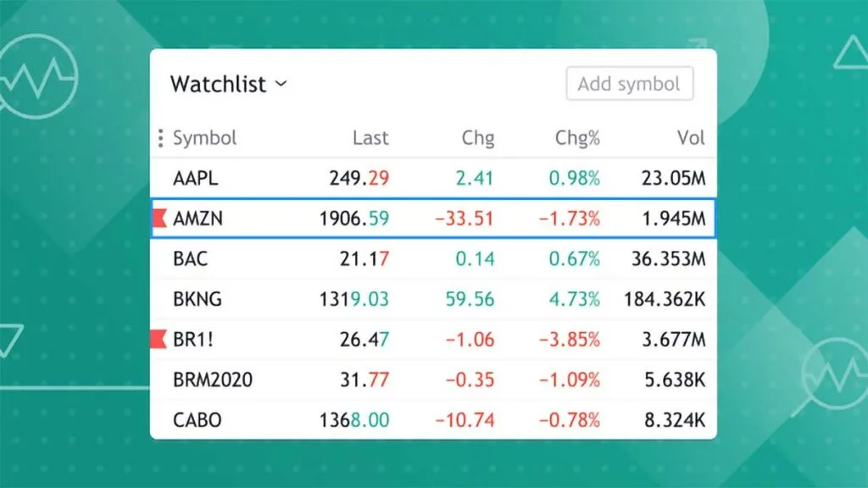The height and width of the screenshot is (488, 868).
Task: Open the BKNG symbol
Action: [197, 300]
